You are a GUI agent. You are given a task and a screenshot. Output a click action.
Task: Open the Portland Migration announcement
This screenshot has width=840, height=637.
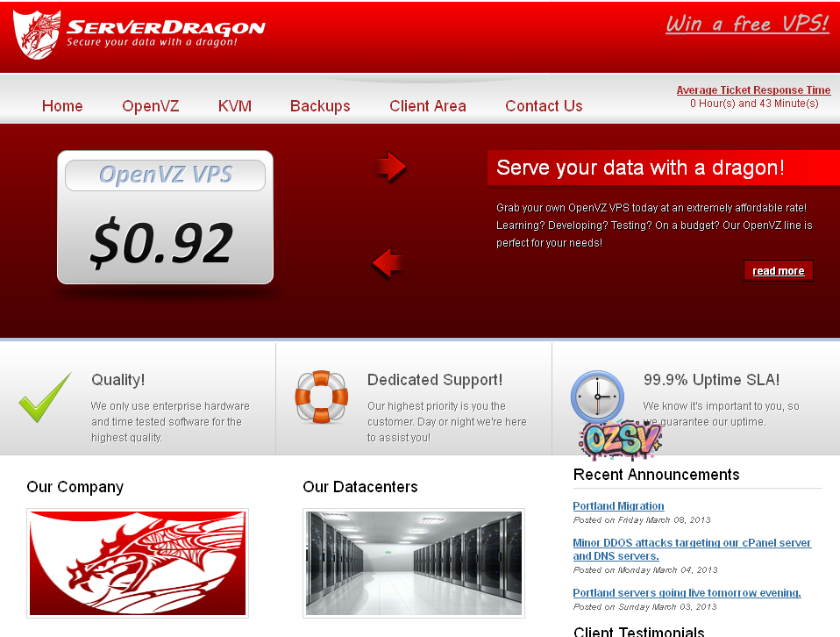coord(618,505)
